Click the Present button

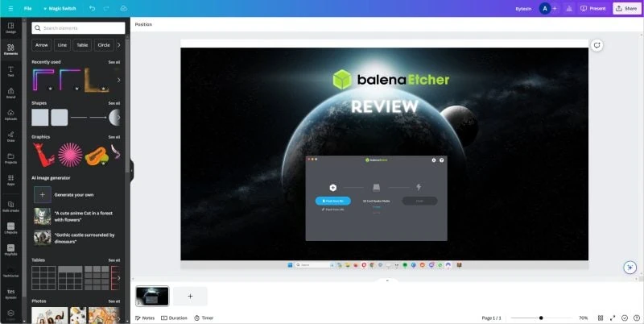coord(593,9)
